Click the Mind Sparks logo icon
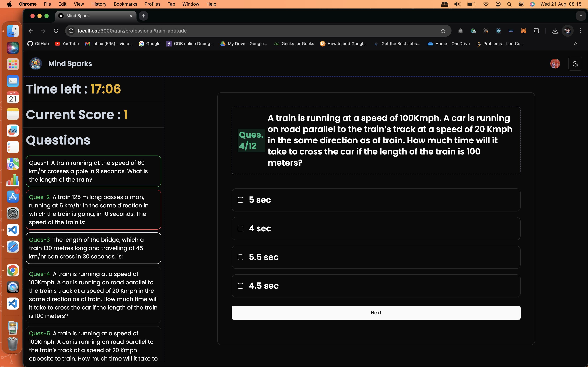588x367 pixels. click(x=36, y=64)
